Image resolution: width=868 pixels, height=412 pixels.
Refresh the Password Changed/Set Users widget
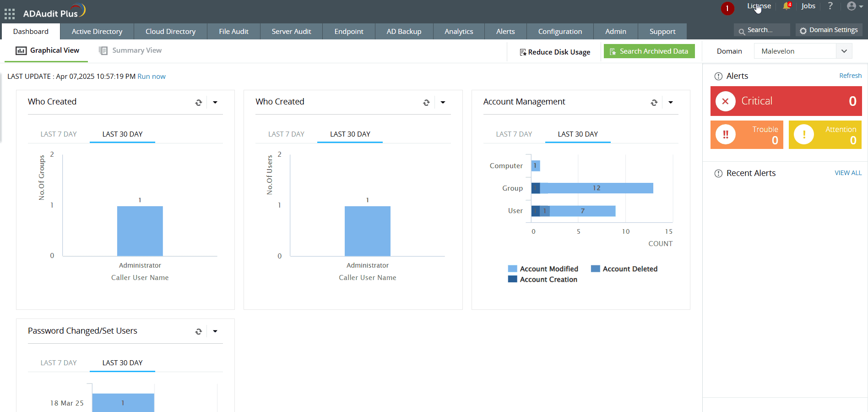[x=198, y=331]
